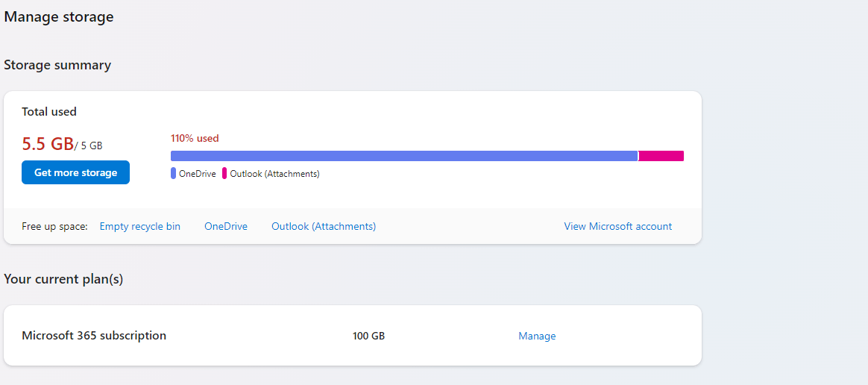Image resolution: width=868 pixels, height=385 pixels.
Task: Click the 100 GB plan size
Action: click(368, 336)
